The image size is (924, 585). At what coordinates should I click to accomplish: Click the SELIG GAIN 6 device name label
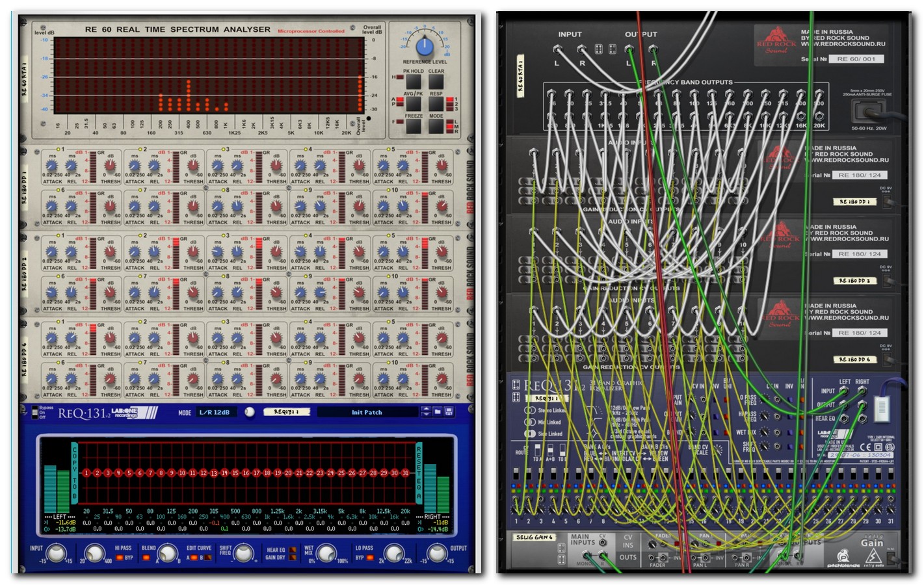pyautogui.click(x=534, y=538)
